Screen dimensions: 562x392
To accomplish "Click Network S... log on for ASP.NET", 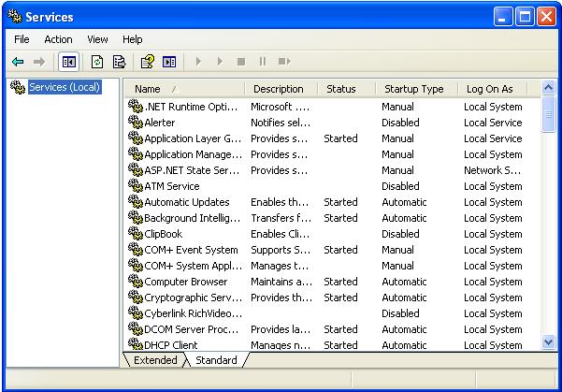I will coord(492,170).
